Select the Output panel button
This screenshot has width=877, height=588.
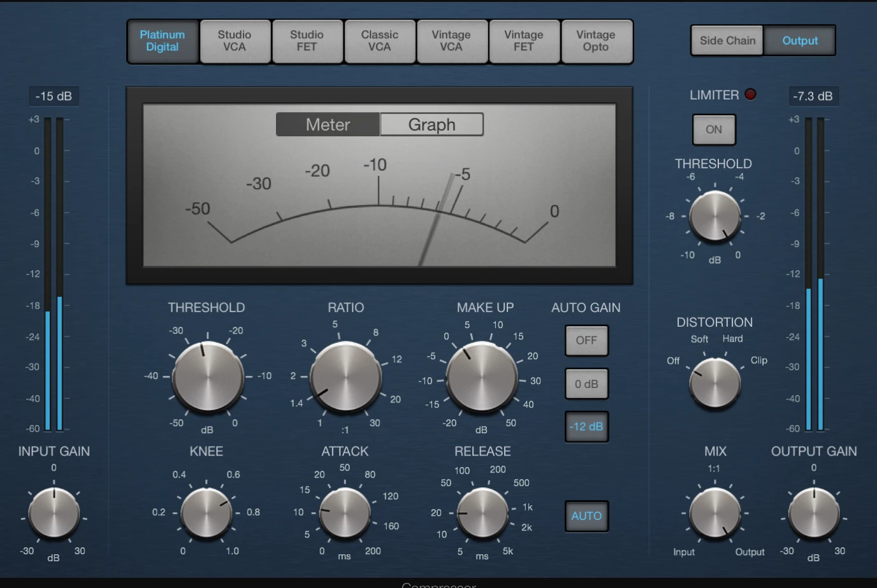point(800,41)
